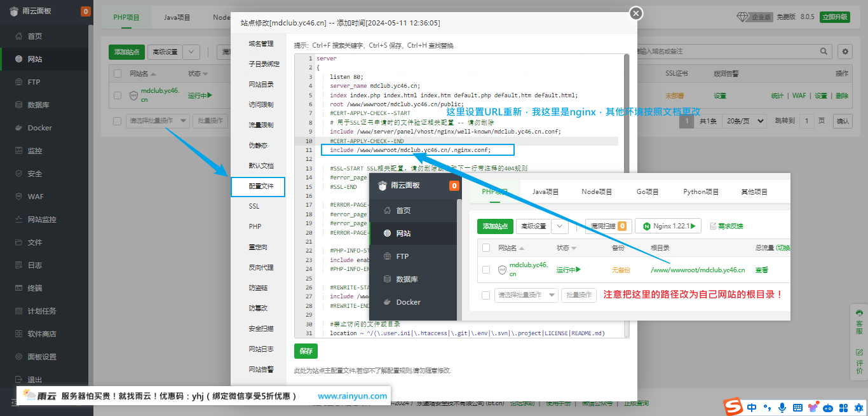The height and width of the screenshot is (416, 868).
Task: Open the 评价 floating side button
Action: coord(859,361)
